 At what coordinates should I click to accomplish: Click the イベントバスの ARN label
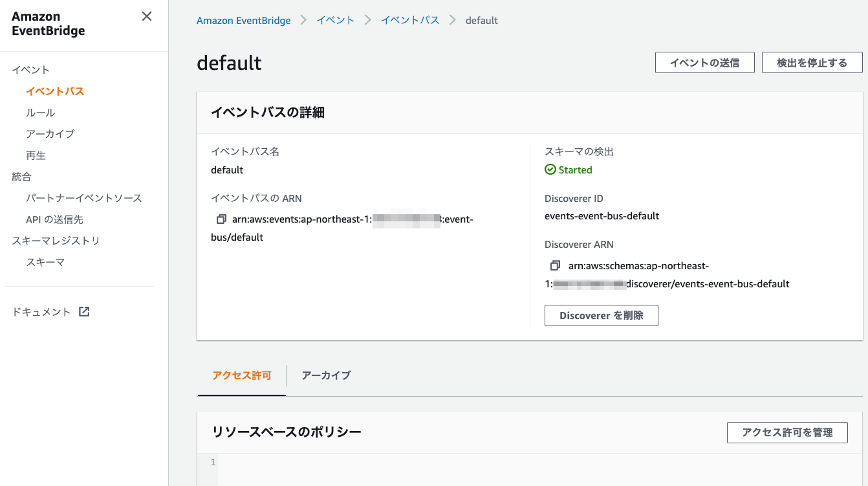tap(256, 198)
